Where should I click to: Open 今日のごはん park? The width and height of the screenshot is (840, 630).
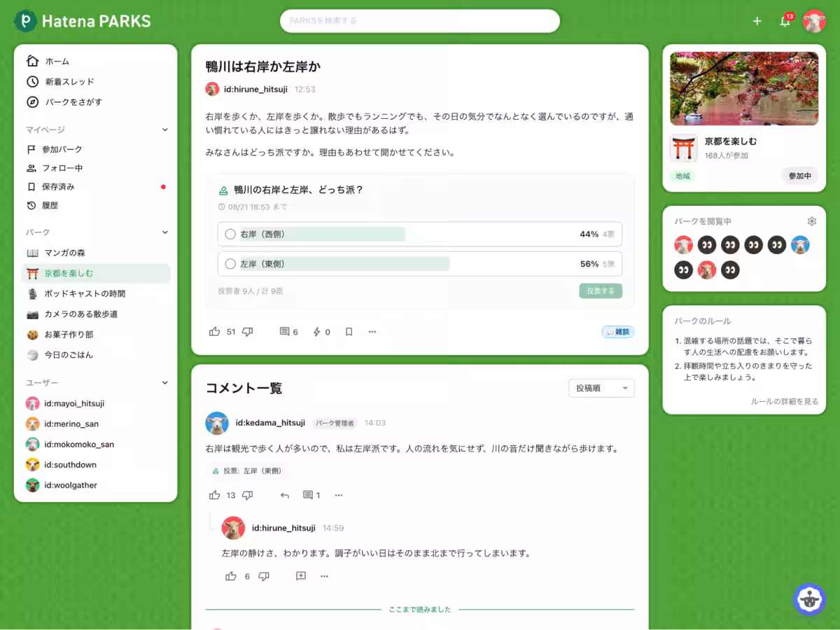pyautogui.click(x=96, y=355)
